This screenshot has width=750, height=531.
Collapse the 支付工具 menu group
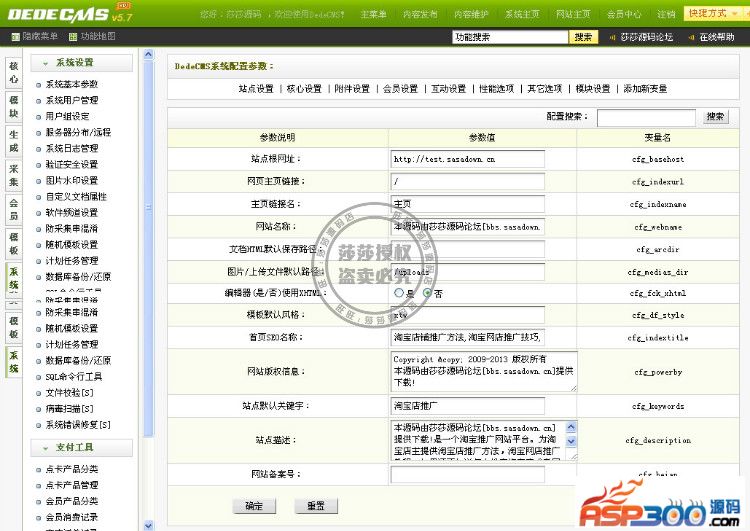[x=81, y=447]
